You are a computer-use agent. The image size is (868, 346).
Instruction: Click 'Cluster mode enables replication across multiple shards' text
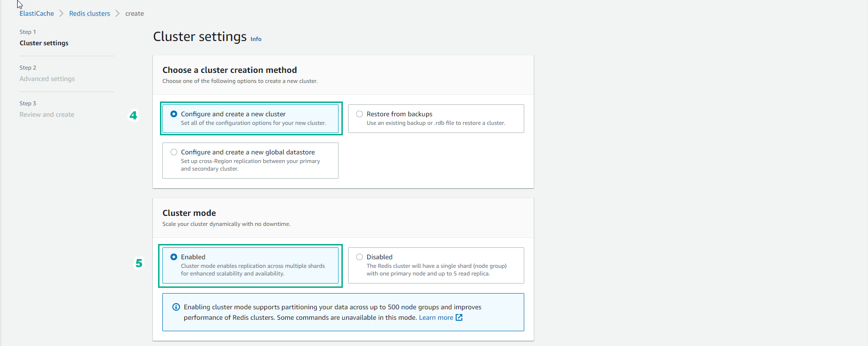[253, 270]
